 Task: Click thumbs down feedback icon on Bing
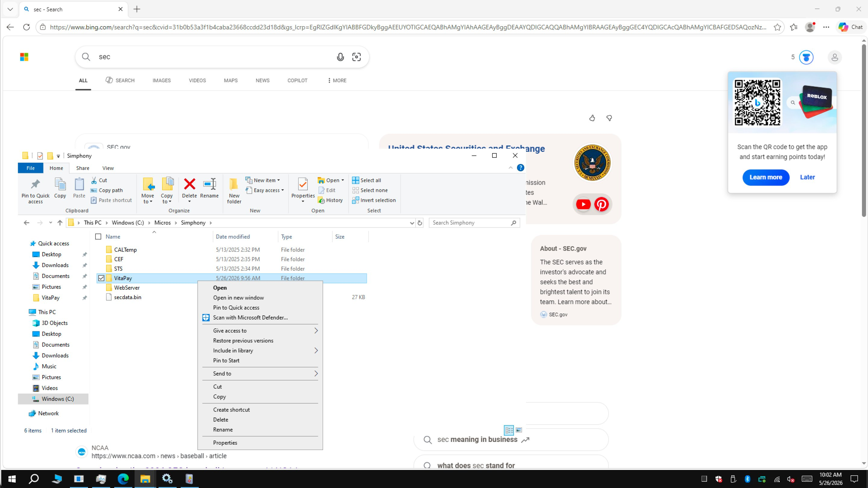pyautogui.click(x=609, y=118)
